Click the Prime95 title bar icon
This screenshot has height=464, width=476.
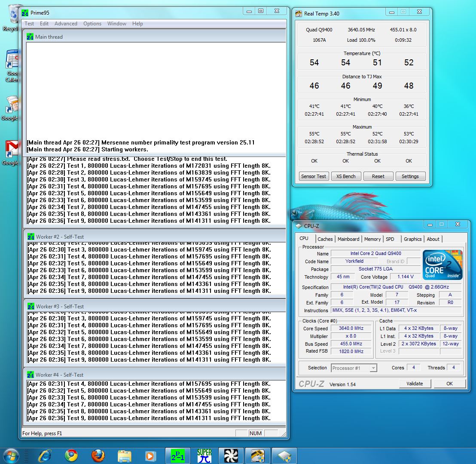click(x=25, y=13)
